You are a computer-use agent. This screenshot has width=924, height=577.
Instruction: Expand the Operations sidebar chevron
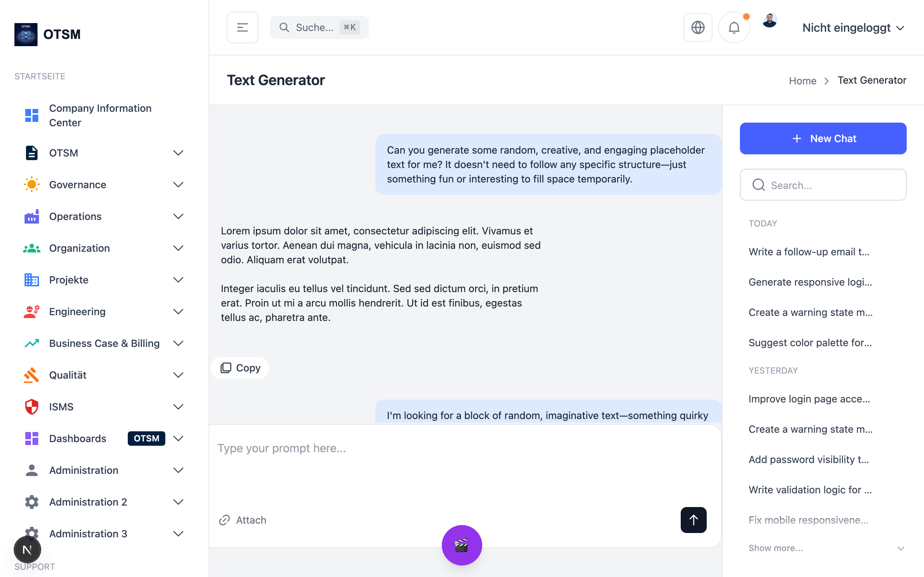[x=178, y=216]
